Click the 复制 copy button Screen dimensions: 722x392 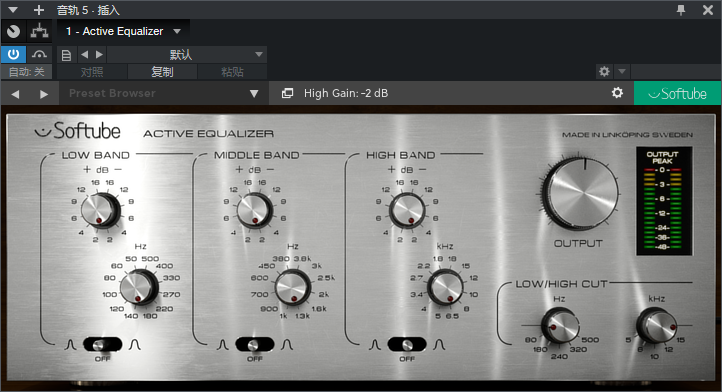tap(162, 72)
